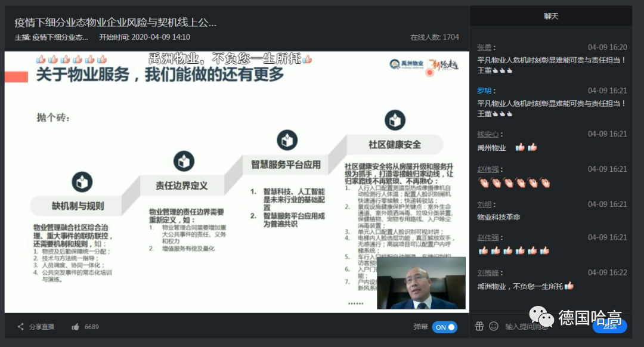Turn off the 弹幕 ON switch
Image resolution: width=644 pixels, height=347 pixels.
click(445, 327)
